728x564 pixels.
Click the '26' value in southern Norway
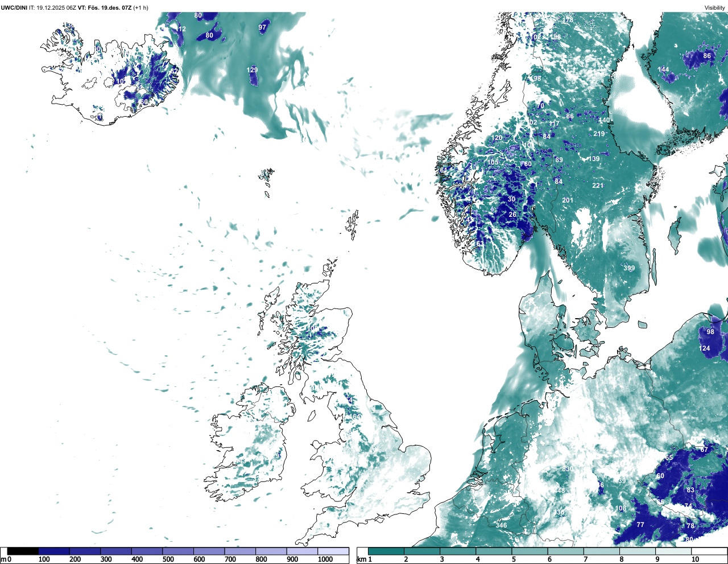coord(512,215)
